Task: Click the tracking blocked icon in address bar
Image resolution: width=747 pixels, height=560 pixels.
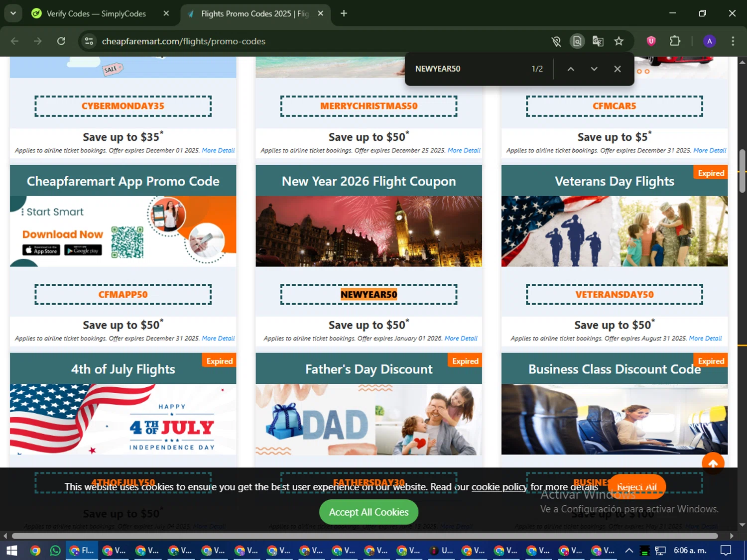Action: point(556,41)
